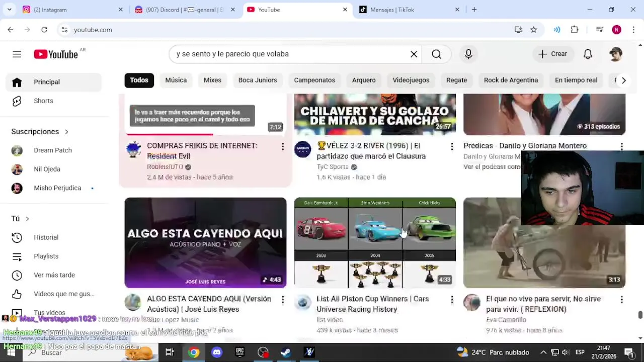Open the Chrome extensions puzzle icon
The height and width of the screenshot is (362, 644).
point(575,30)
